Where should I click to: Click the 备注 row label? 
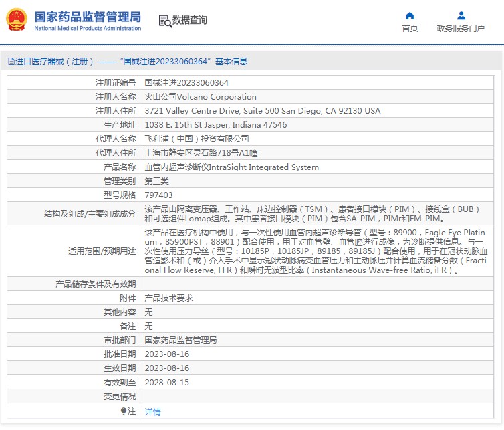[128, 326]
